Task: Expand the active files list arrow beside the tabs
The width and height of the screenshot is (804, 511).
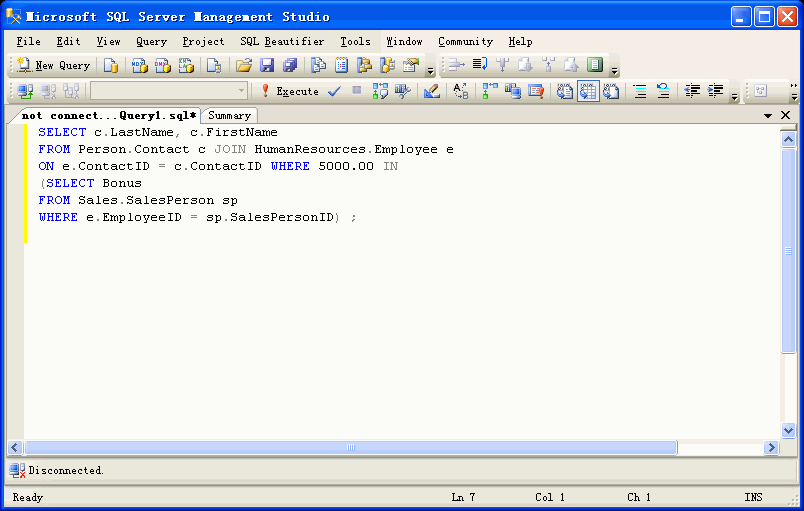Action: click(768, 115)
